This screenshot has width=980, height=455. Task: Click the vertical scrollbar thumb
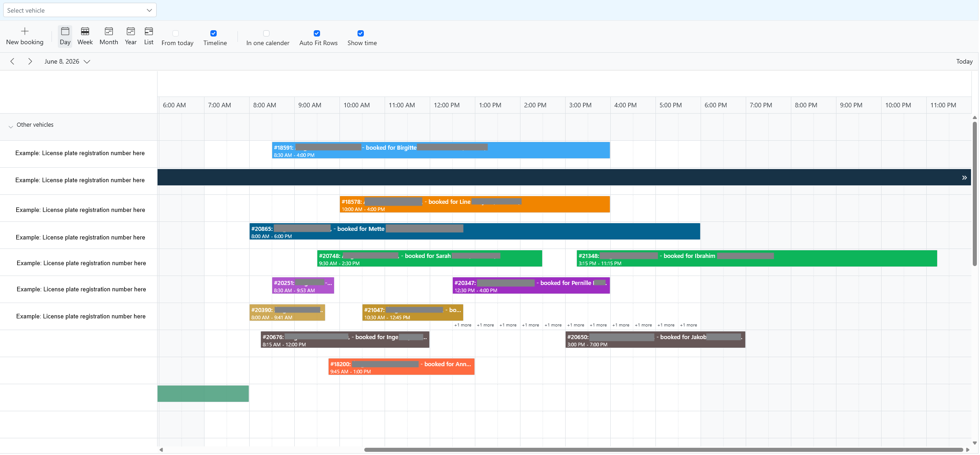[975, 194]
